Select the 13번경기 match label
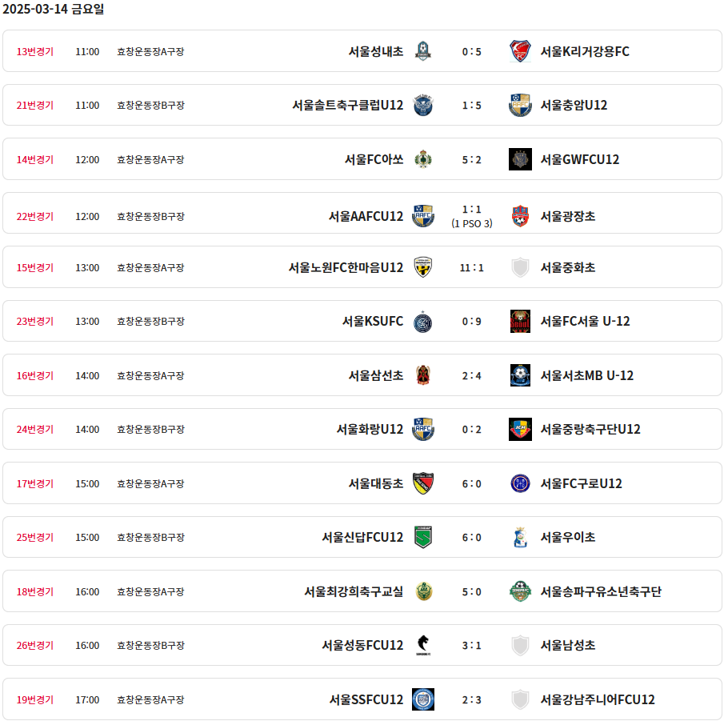Image resolution: width=728 pixels, height=725 pixels. 35,51
